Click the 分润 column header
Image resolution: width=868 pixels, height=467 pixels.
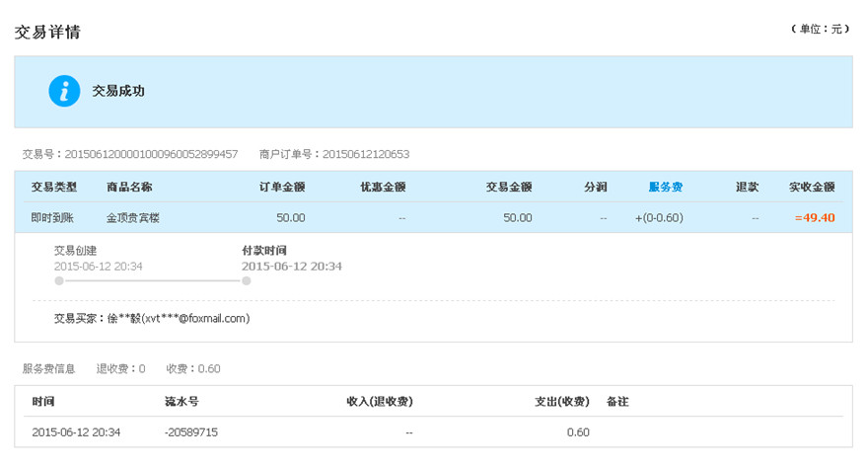(596, 188)
